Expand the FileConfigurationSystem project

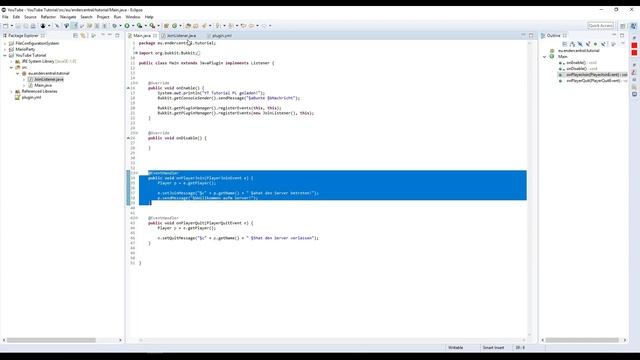click(5, 43)
